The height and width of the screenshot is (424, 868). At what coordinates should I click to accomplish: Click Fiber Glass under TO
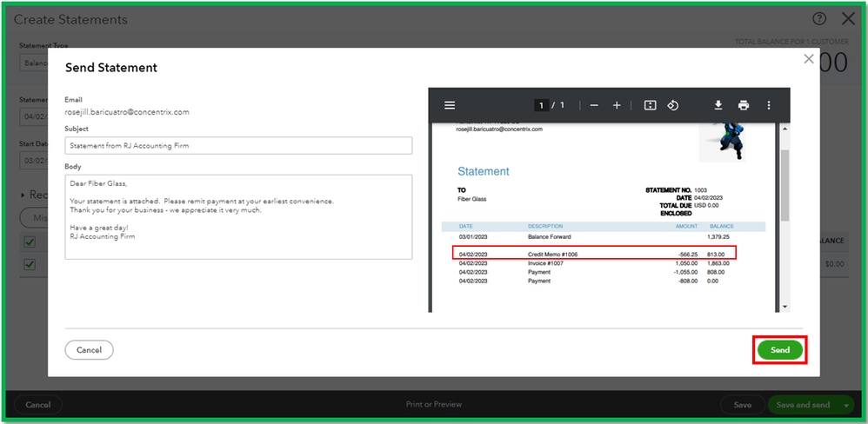pos(471,199)
